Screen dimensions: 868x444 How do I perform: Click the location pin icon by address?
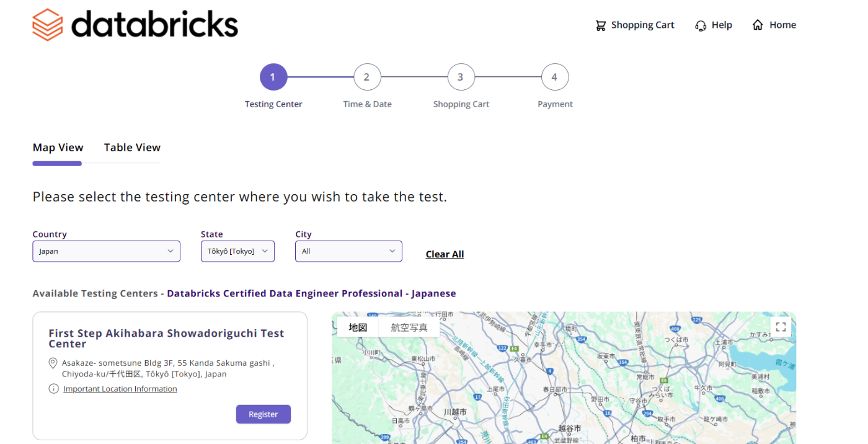pyautogui.click(x=53, y=363)
